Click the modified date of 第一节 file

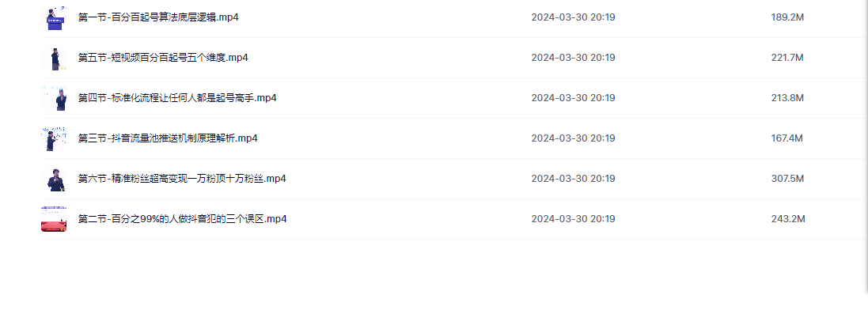tap(573, 17)
